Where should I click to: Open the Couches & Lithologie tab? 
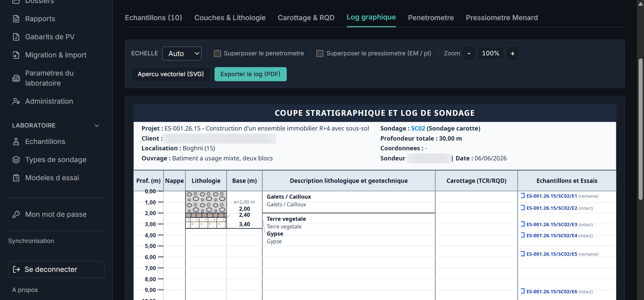tap(230, 18)
